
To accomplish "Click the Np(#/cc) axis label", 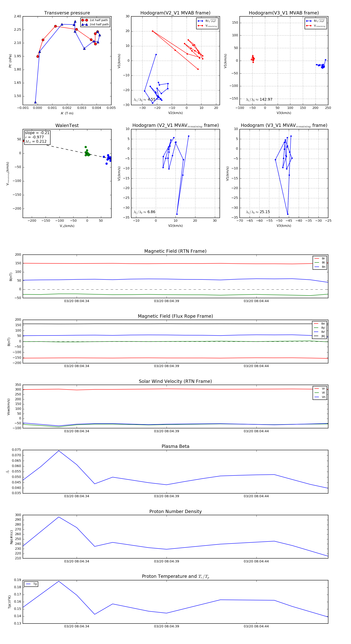I will tap(11, 537).
